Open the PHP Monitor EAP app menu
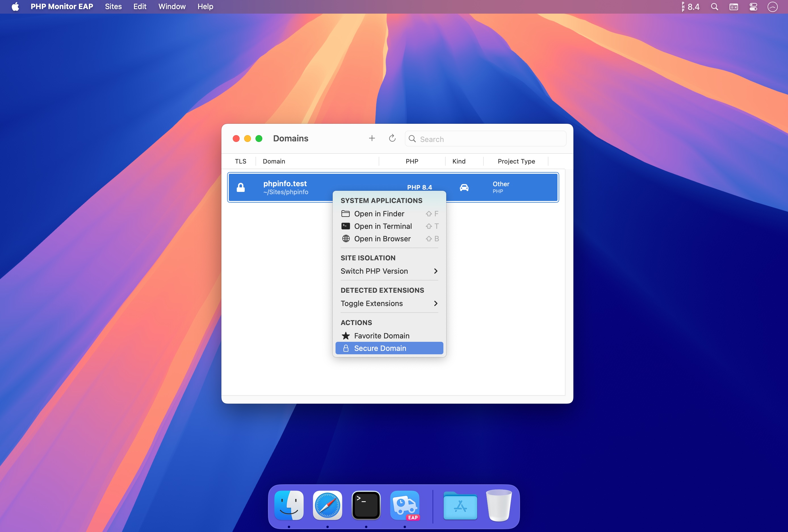Screen dimensions: 788x532 pos(62,7)
